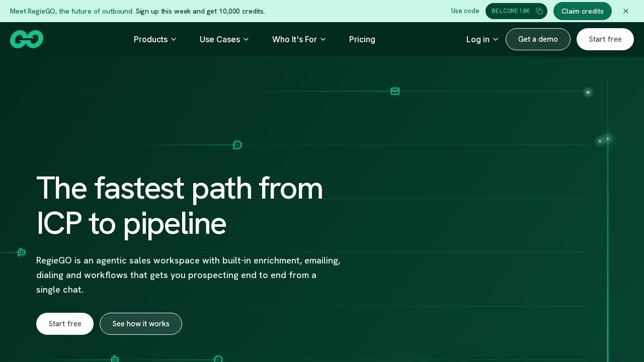Click the chevron next to Use Cases
This screenshot has width=644, height=362.
(x=246, y=39)
